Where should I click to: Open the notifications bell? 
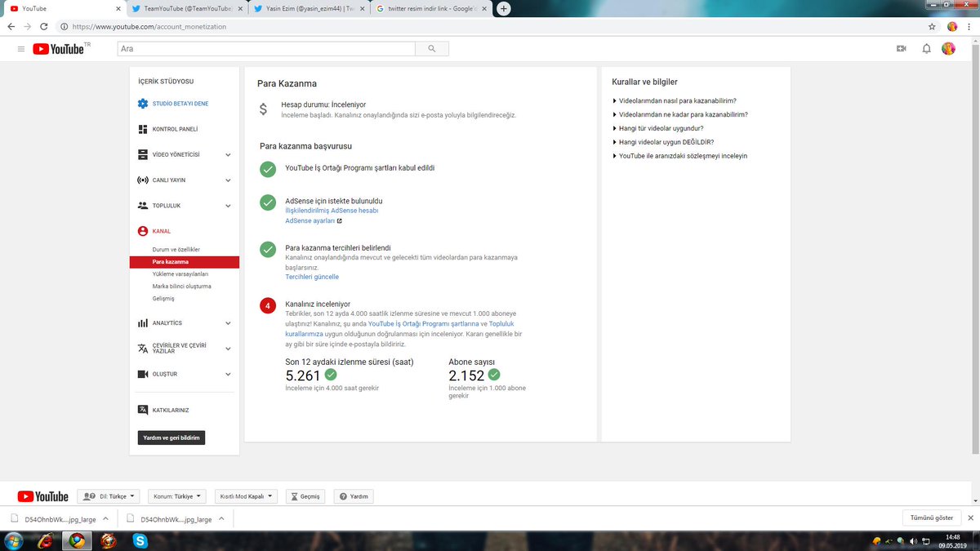(x=926, y=49)
